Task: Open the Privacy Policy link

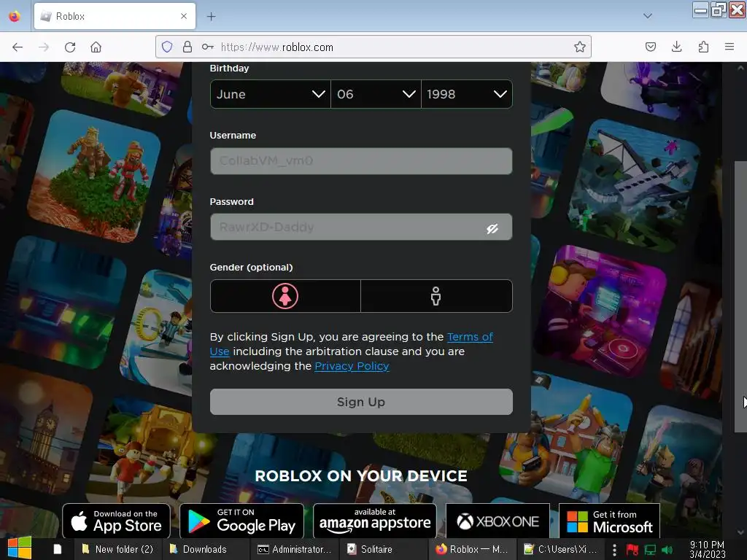Action: click(x=352, y=366)
